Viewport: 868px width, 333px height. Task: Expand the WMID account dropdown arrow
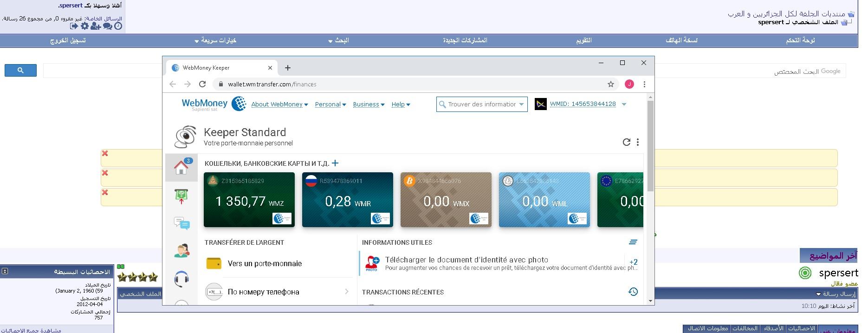pos(624,104)
